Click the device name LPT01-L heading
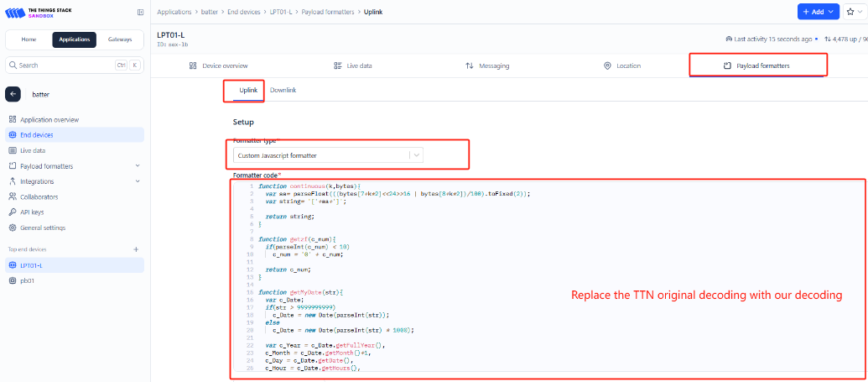The image size is (868, 382). (x=171, y=35)
